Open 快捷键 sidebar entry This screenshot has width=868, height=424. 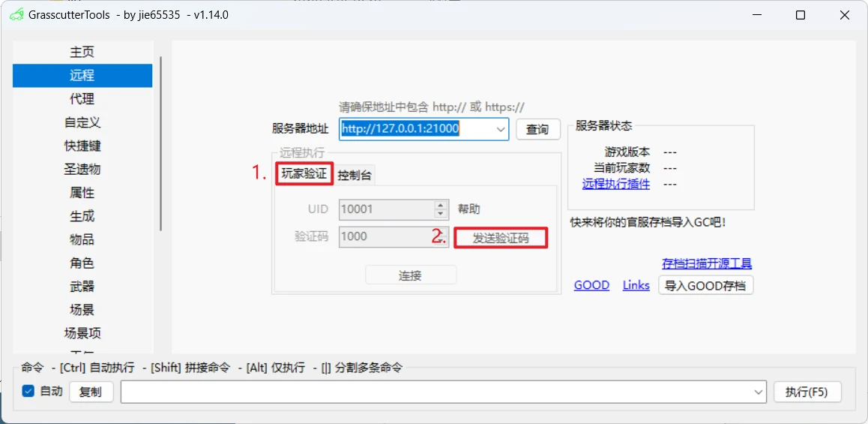[x=82, y=146]
